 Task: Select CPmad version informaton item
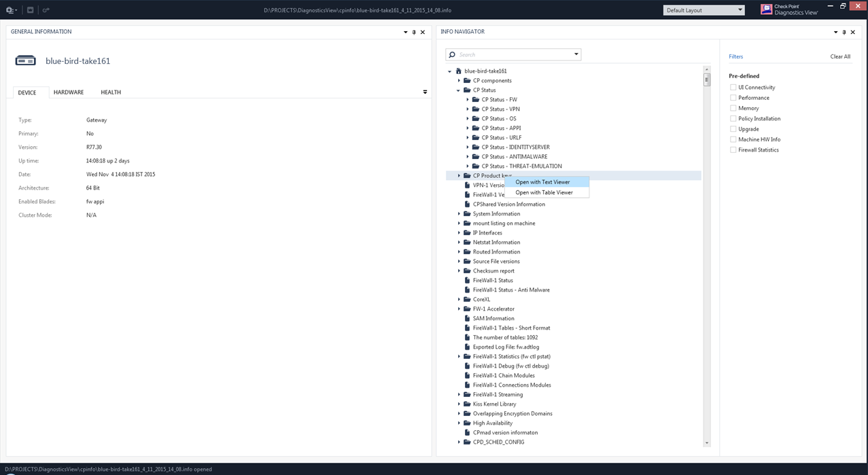tap(505, 432)
